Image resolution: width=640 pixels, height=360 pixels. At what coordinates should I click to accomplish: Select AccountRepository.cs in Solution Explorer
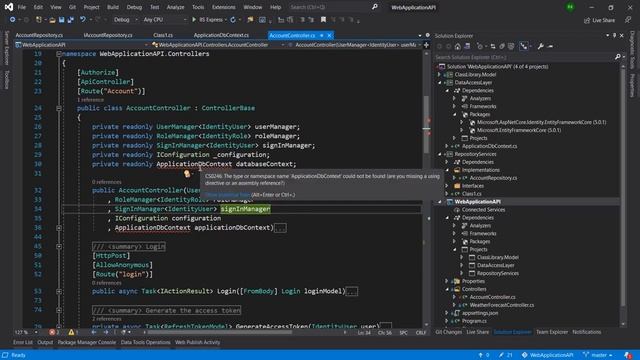click(493, 178)
